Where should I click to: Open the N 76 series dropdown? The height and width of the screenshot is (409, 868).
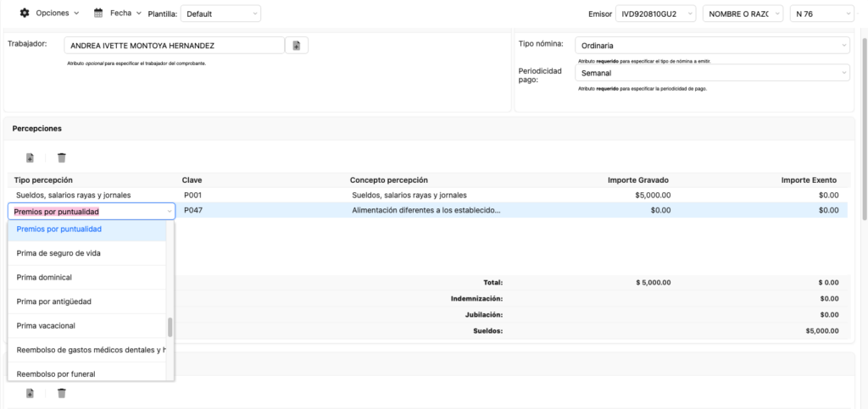point(822,14)
